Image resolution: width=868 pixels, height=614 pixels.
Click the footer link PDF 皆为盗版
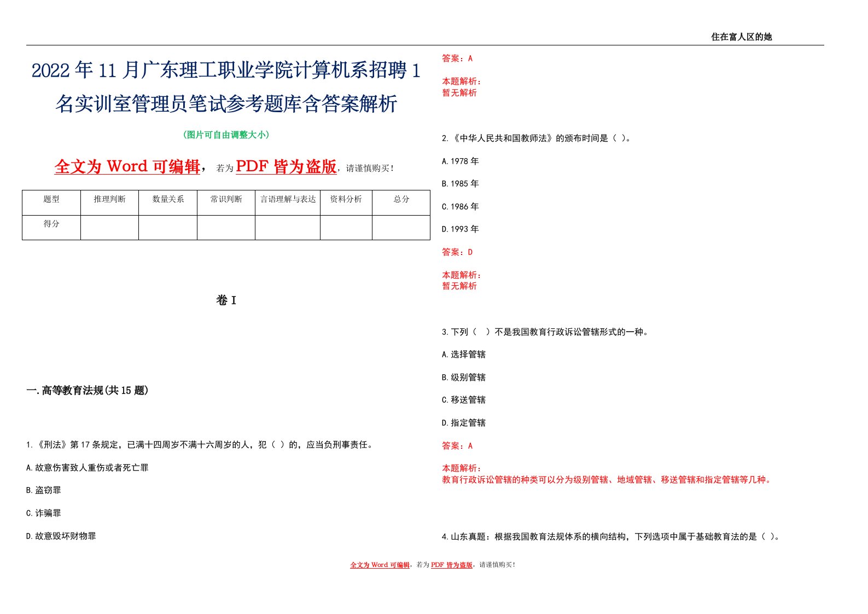pyautogui.click(x=451, y=565)
